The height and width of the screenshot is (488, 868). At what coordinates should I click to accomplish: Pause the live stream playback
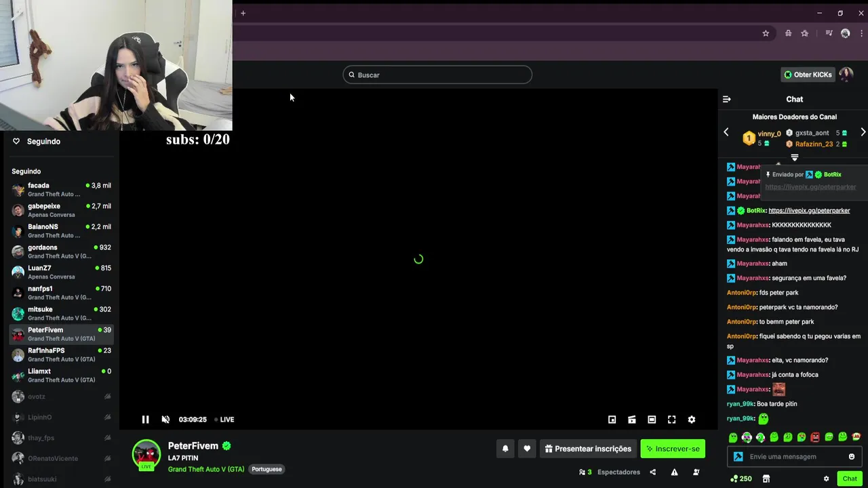tap(145, 420)
